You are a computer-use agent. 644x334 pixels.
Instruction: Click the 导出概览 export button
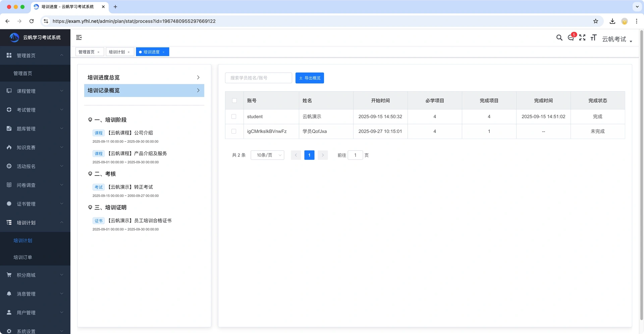310,78
